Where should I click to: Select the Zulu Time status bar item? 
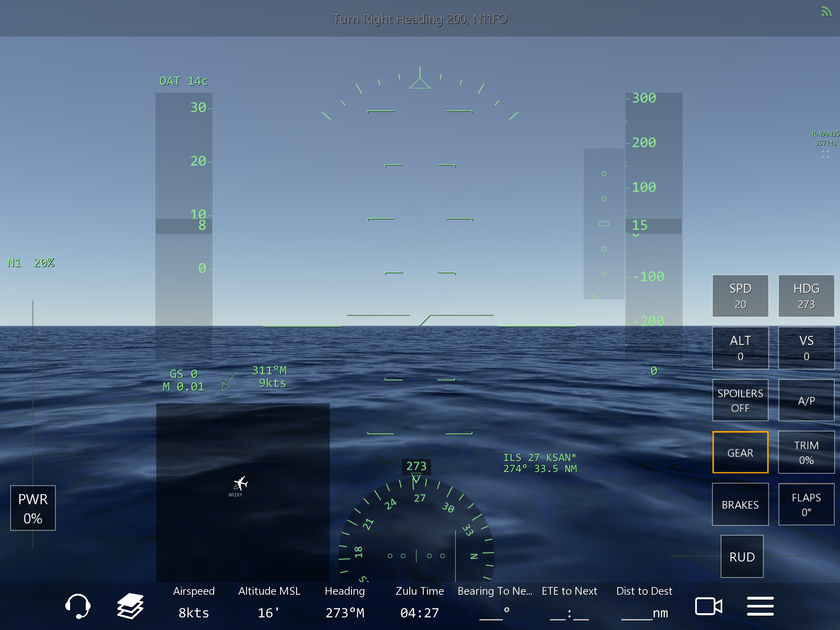[420, 602]
